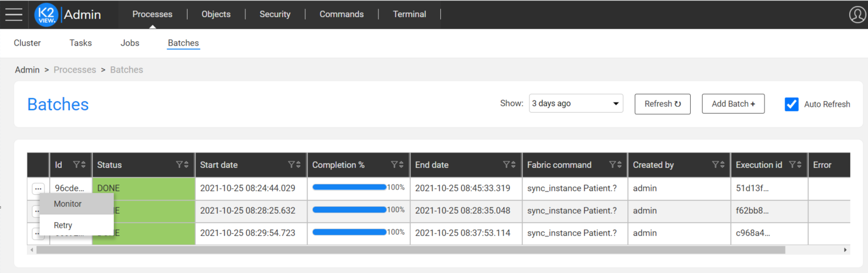Select Retry from the context menu
The height and width of the screenshot is (273, 868).
coord(63,226)
